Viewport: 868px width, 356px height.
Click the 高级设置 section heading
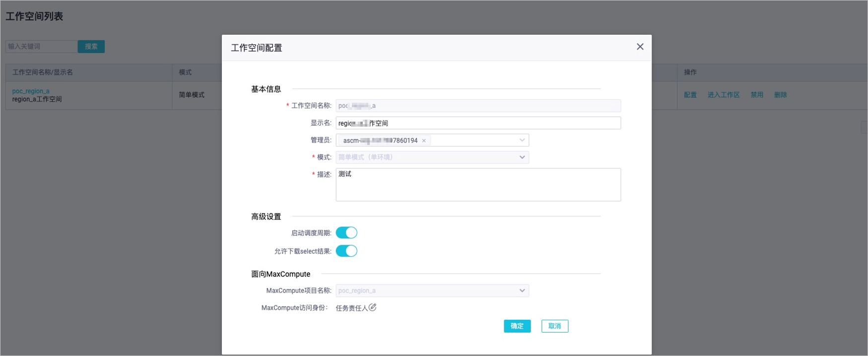coord(266,217)
